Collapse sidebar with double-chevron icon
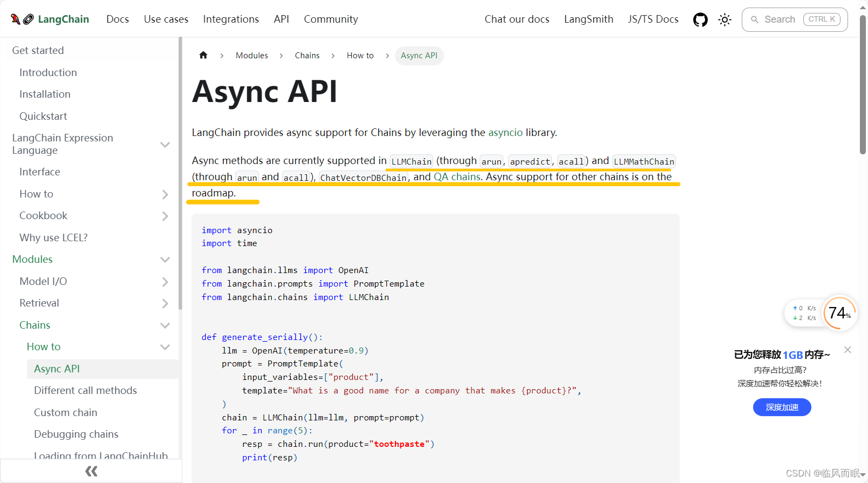The height and width of the screenshot is (483, 868). 91,471
